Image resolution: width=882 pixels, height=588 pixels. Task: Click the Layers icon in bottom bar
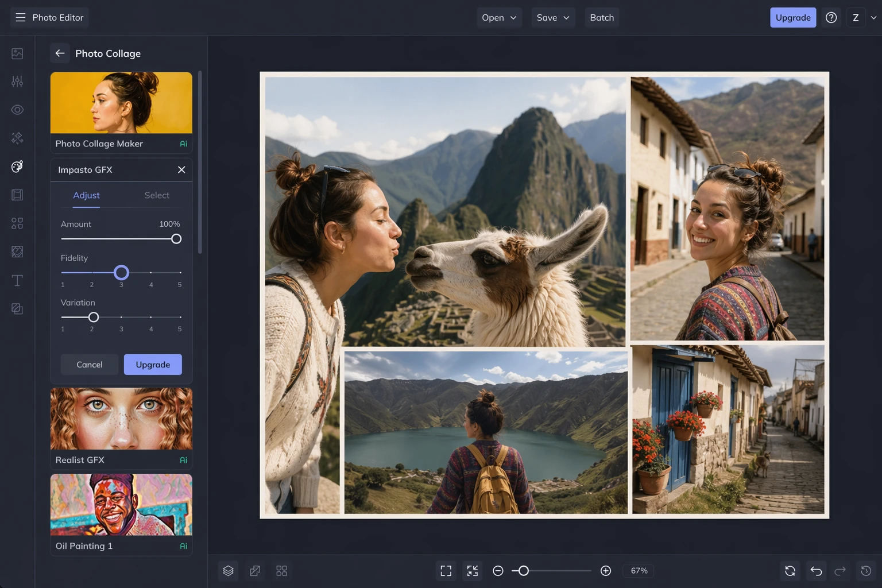click(x=228, y=571)
